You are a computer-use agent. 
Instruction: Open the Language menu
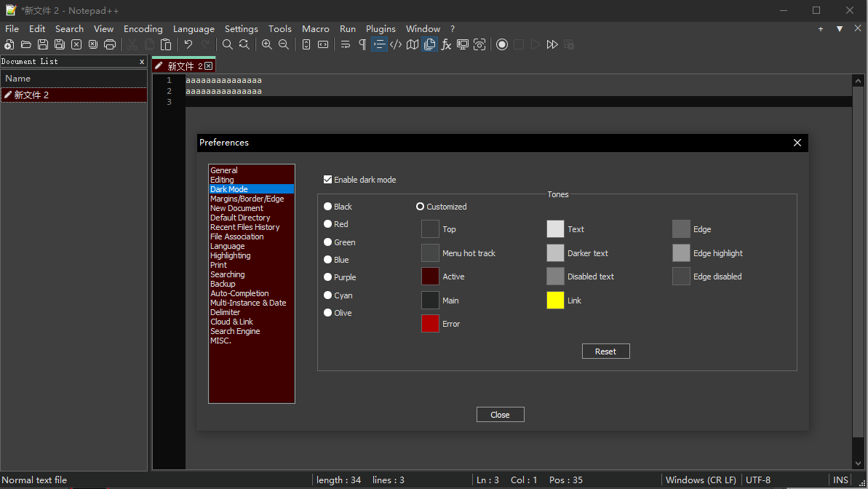pyautogui.click(x=194, y=29)
